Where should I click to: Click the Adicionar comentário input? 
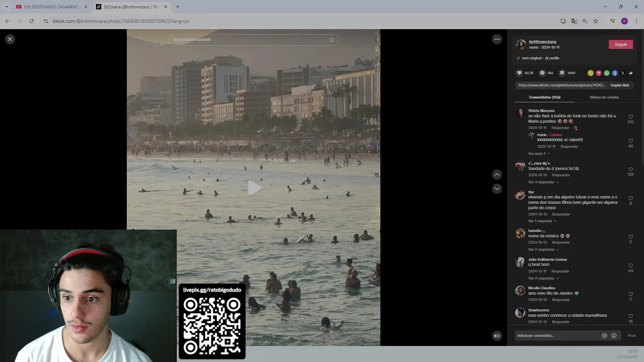tap(557, 336)
